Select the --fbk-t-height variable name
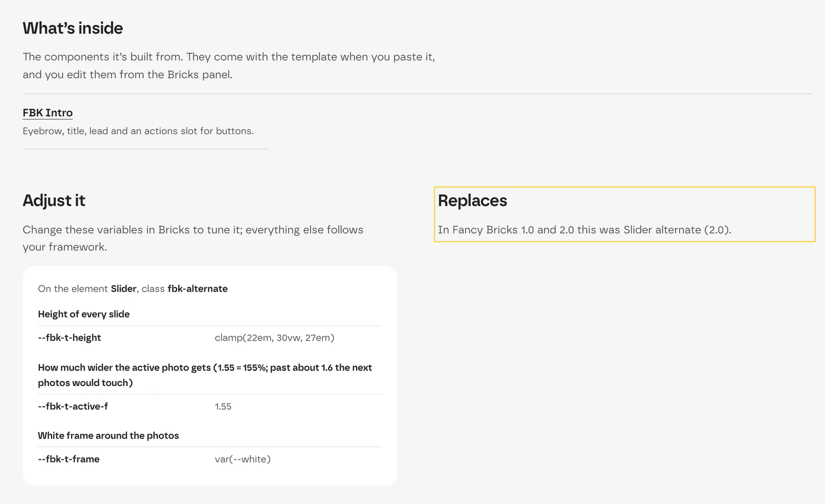Viewport: 825px width, 504px height. tap(69, 338)
